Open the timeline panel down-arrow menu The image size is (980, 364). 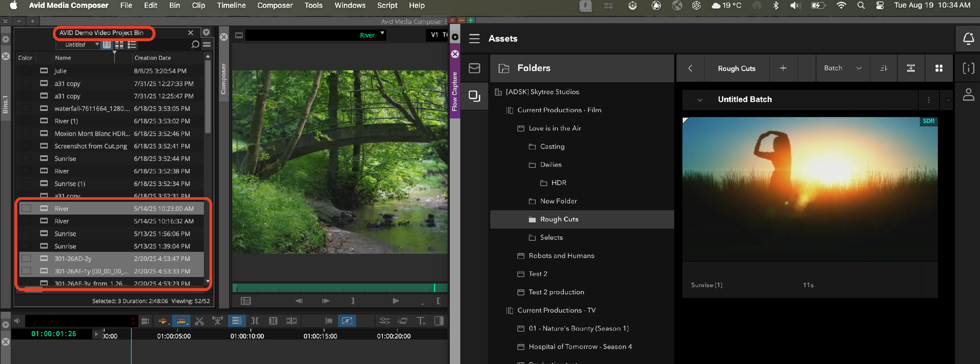[5, 325]
